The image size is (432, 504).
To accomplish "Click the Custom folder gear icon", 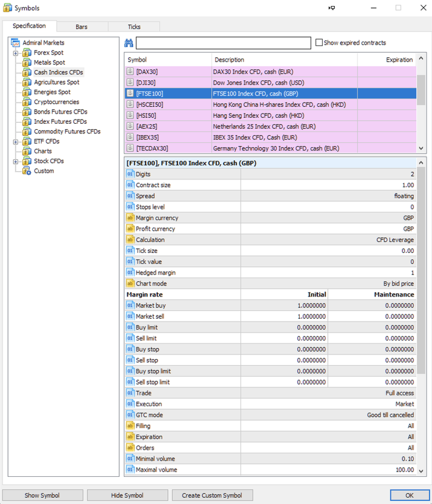I will 27,171.
